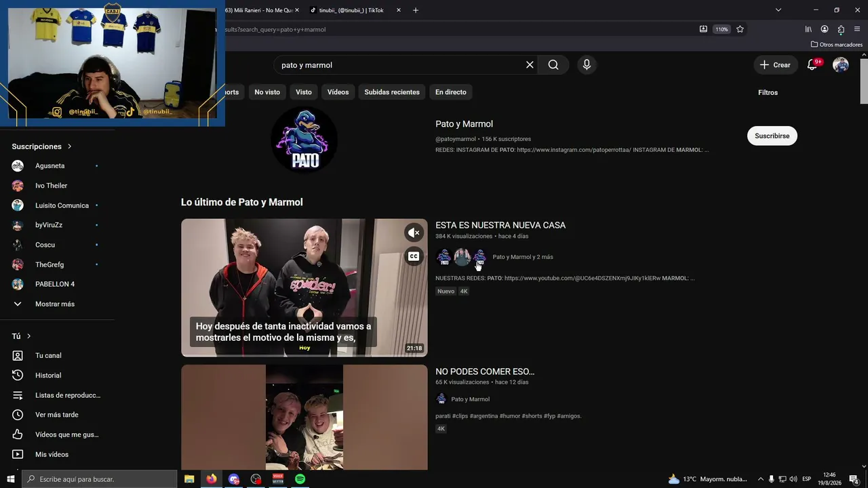Open the NO PODES COMER ESO video title
Image resolution: width=868 pixels, height=488 pixels.
click(x=485, y=371)
